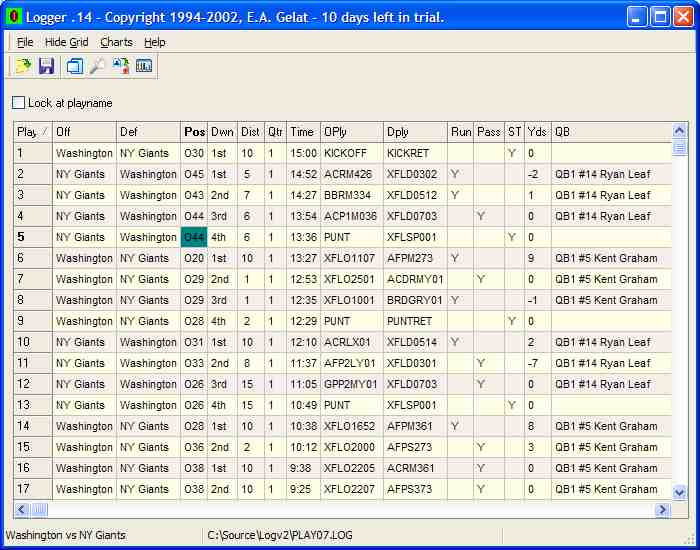This screenshot has height=550, width=700.
Task: Click the Dist column header
Action: [x=251, y=132]
